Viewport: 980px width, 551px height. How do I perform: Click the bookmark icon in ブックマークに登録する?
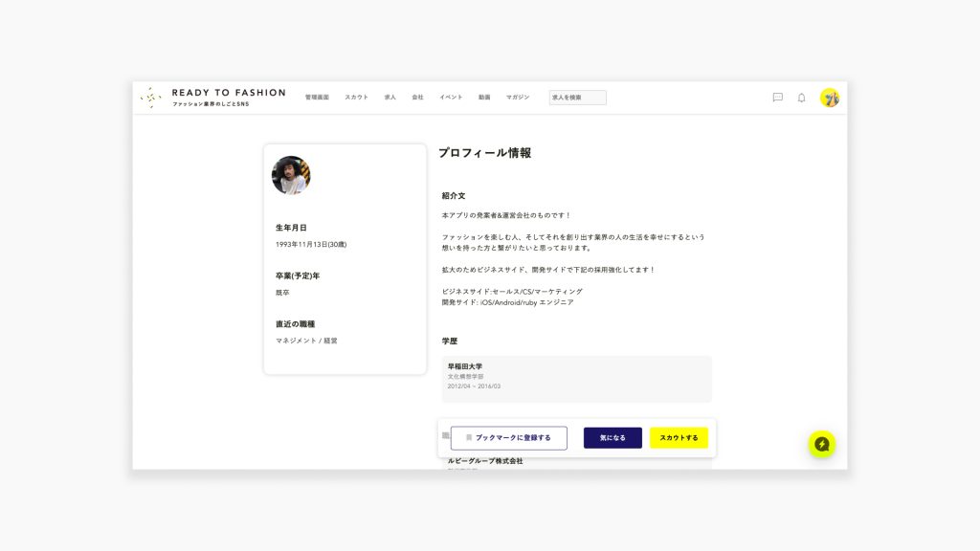tap(469, 438)
